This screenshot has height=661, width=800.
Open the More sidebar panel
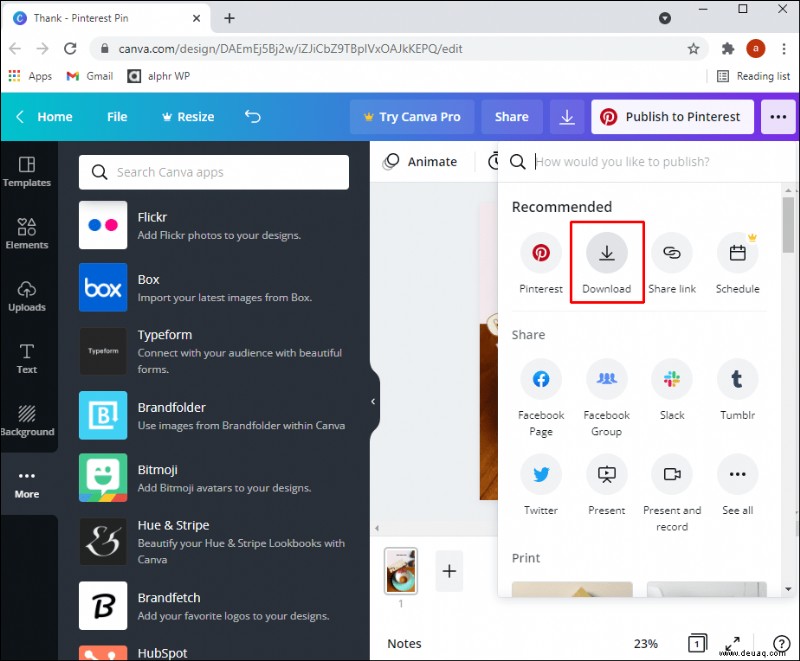click(x=27, y=485)
